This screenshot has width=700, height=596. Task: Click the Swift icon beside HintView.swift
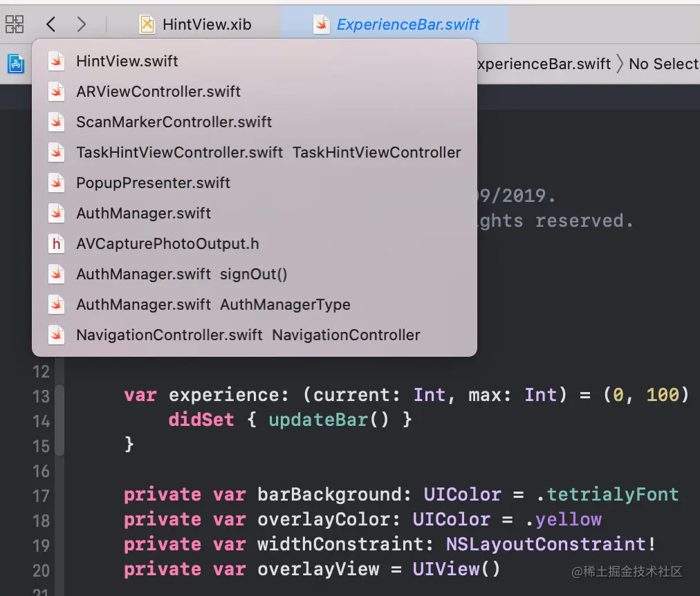tap(56, 61)
